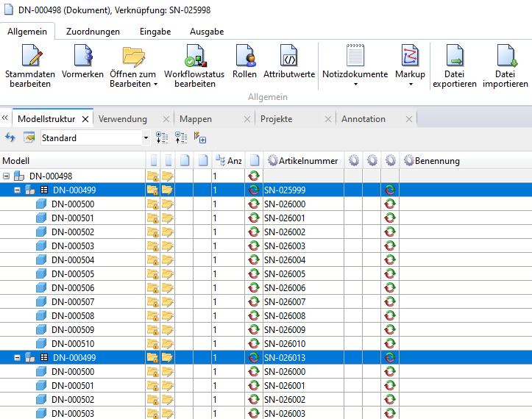Open Workflowstatus bearbeiten
Image resolution: width=532 pixels, height=419 pixels.
[x=195, y=57]
